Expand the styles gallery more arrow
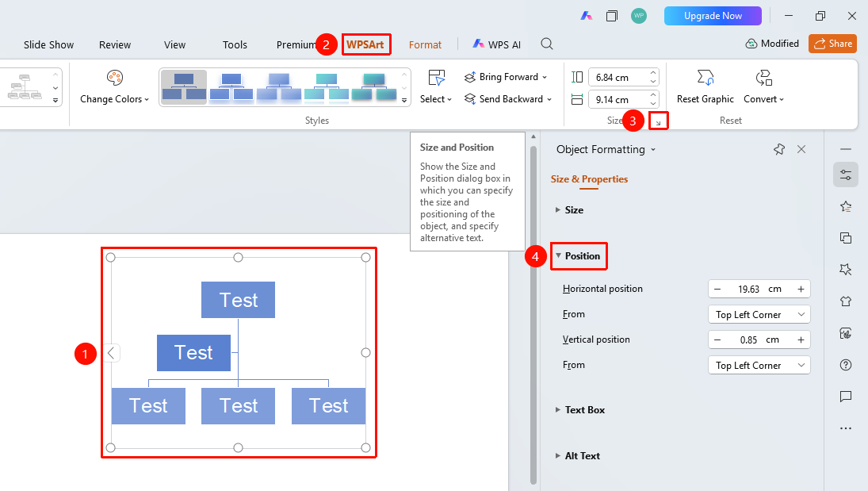This screenshot has height=491, width=868. (404, 100)
